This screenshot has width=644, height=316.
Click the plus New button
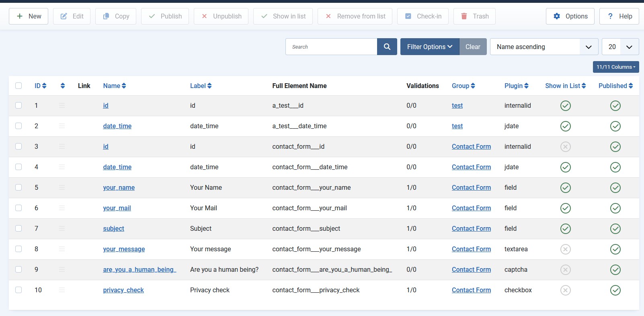tap(29, 16)
